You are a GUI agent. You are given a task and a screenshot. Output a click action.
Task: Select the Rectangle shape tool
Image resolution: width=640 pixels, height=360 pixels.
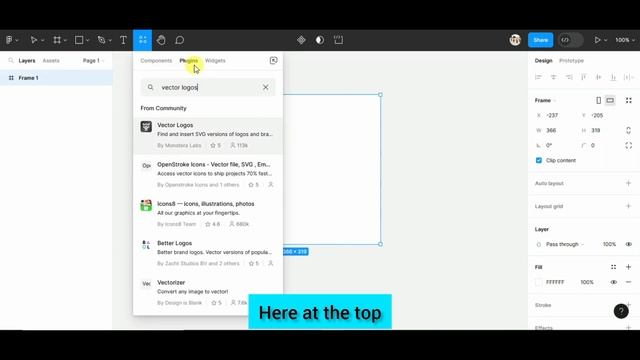coord(79,40)
